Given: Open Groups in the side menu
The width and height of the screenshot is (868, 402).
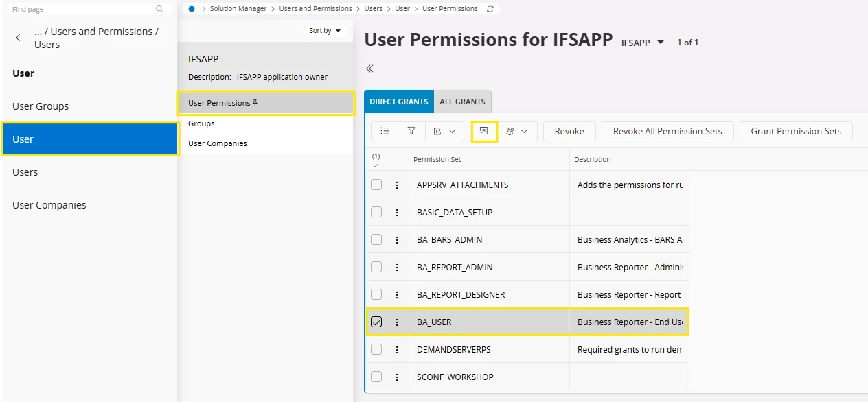Looking at the screenshot, I should [201, 123].
